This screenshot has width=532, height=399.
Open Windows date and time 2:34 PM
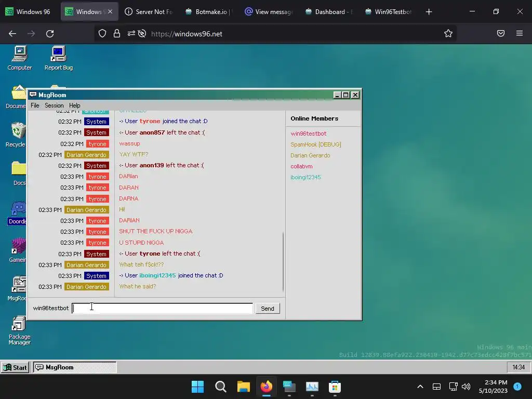[493, 387]
